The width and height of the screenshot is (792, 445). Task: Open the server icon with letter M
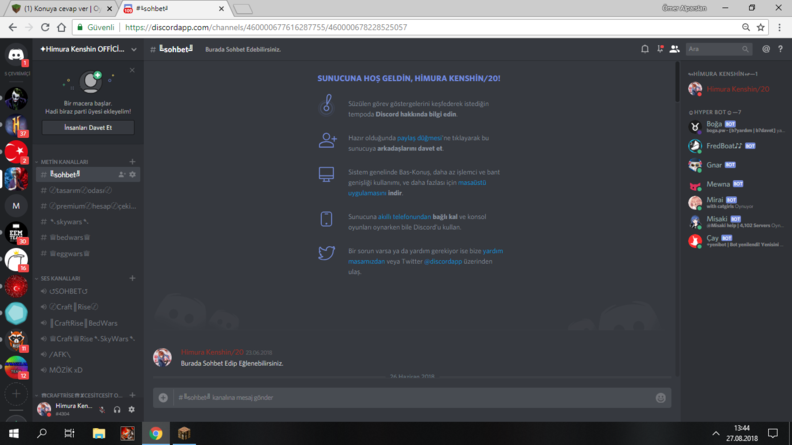(16, 206)
